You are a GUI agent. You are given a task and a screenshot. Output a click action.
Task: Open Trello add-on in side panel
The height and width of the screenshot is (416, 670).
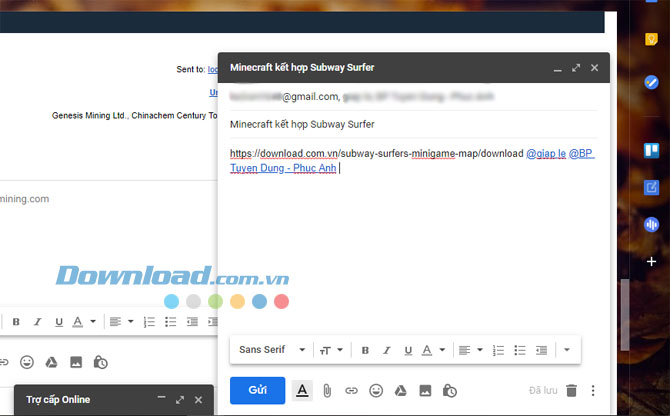[651, 150]
